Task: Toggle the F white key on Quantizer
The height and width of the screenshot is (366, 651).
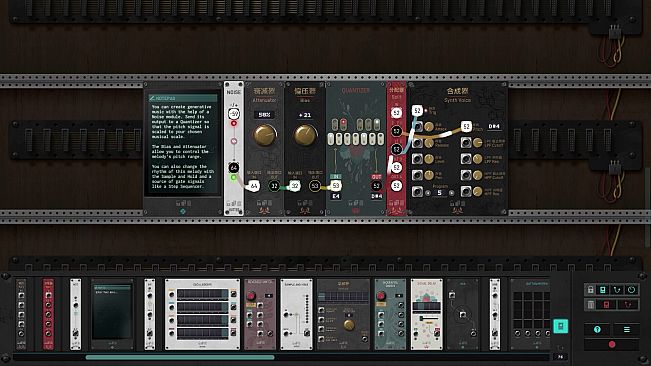Action: tap(356, 139)
